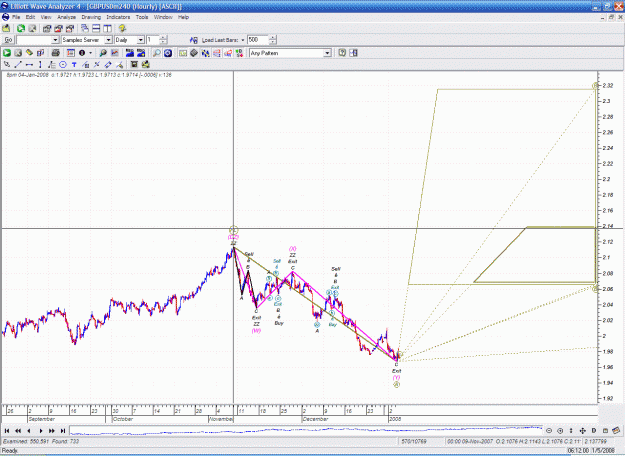Click the step forward one bar control
This screenshot has height=456, width=625.
point(41,430)
